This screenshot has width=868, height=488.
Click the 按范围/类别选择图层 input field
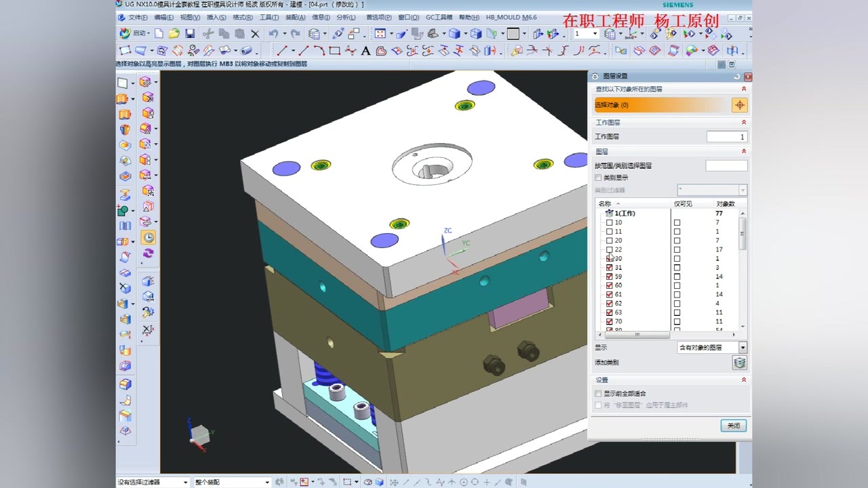click(x=726, y=165)
